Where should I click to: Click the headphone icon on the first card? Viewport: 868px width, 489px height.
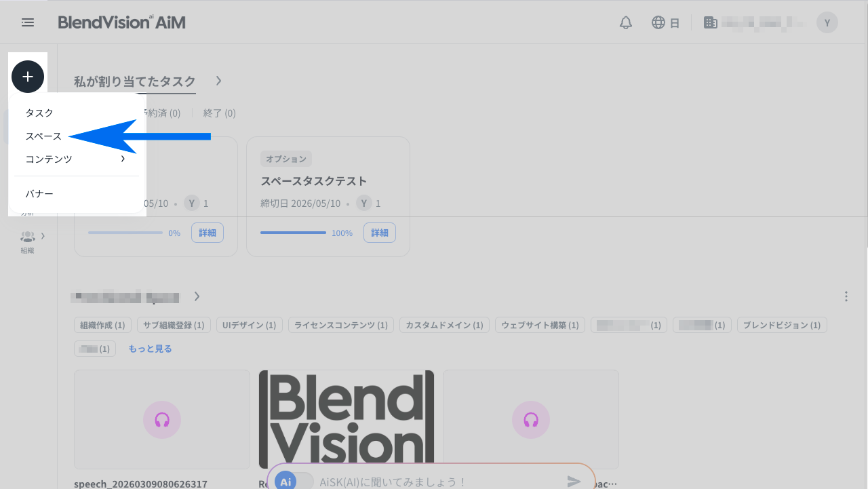point(162,420)
